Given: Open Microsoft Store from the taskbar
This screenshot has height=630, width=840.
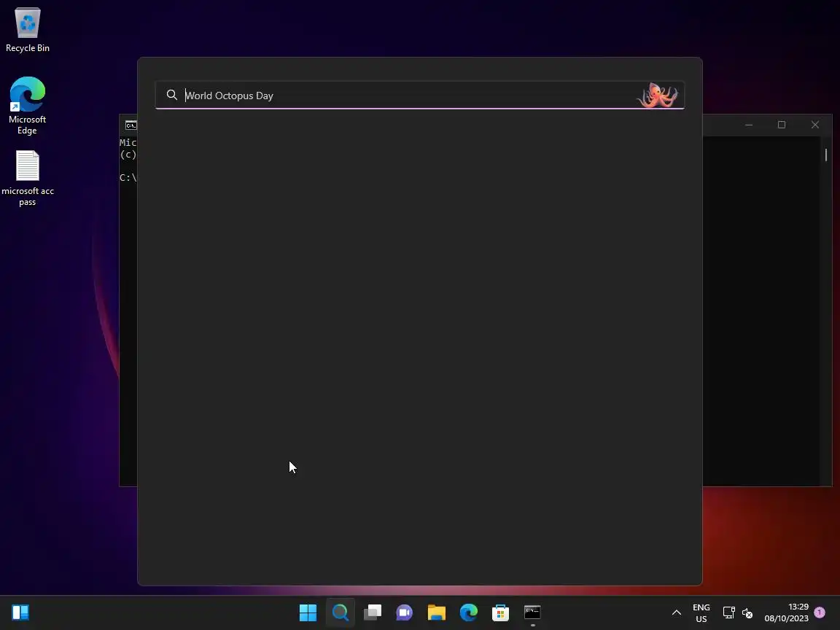Looking at the screenshot, I should click(x=500, y=612).
